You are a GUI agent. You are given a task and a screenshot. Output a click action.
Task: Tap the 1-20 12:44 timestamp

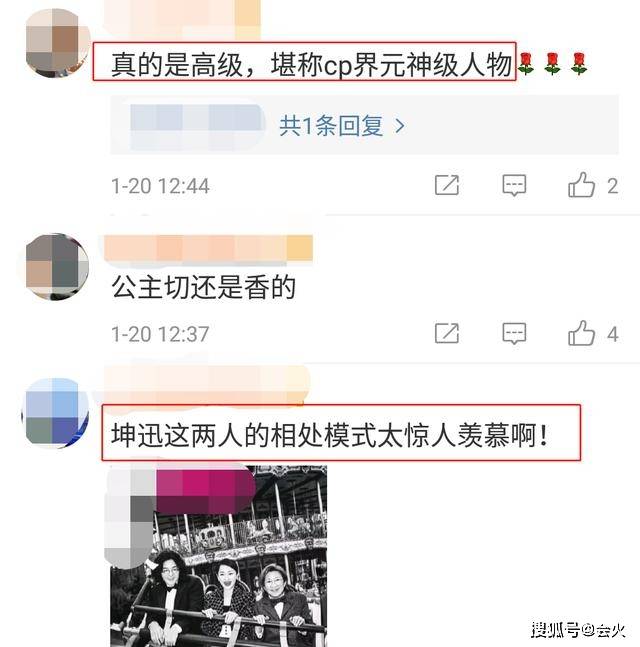click(161, 186)
